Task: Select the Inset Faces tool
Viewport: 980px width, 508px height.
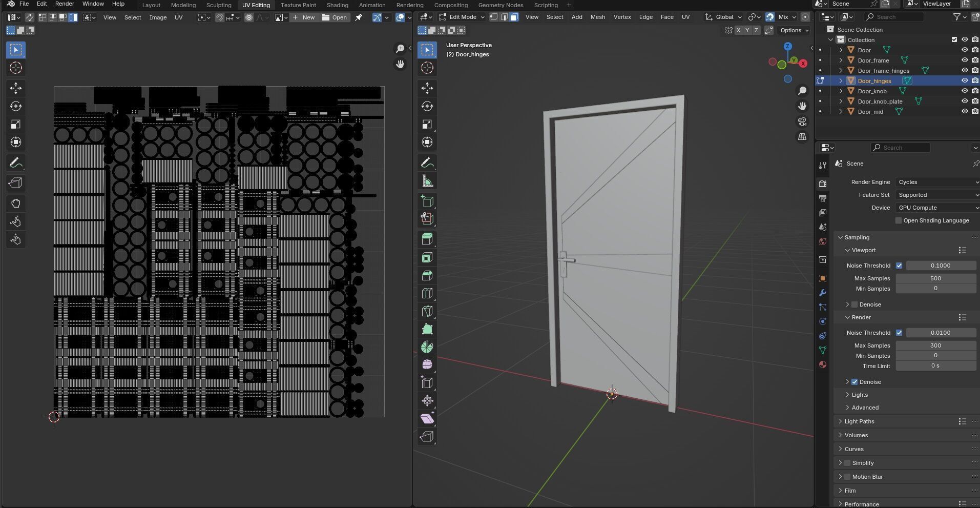Action: [427, 257]
